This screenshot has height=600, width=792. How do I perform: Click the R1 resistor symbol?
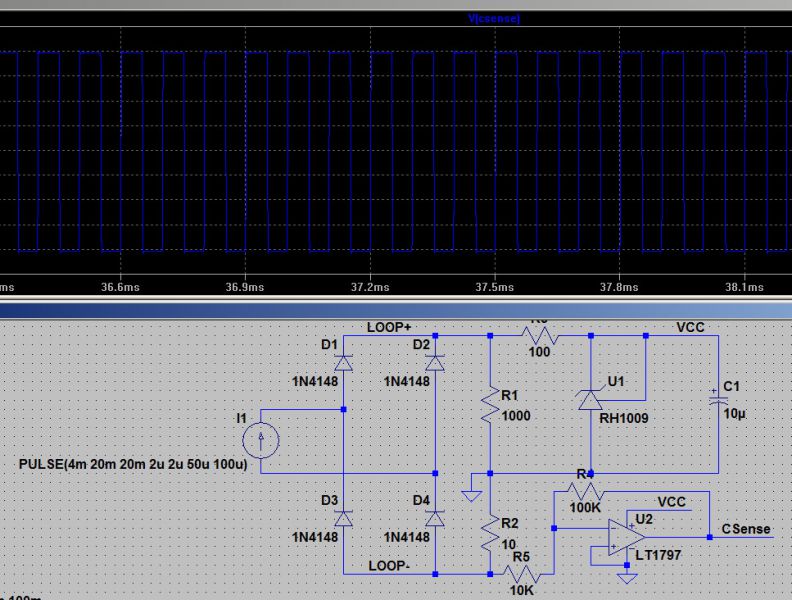490,405
